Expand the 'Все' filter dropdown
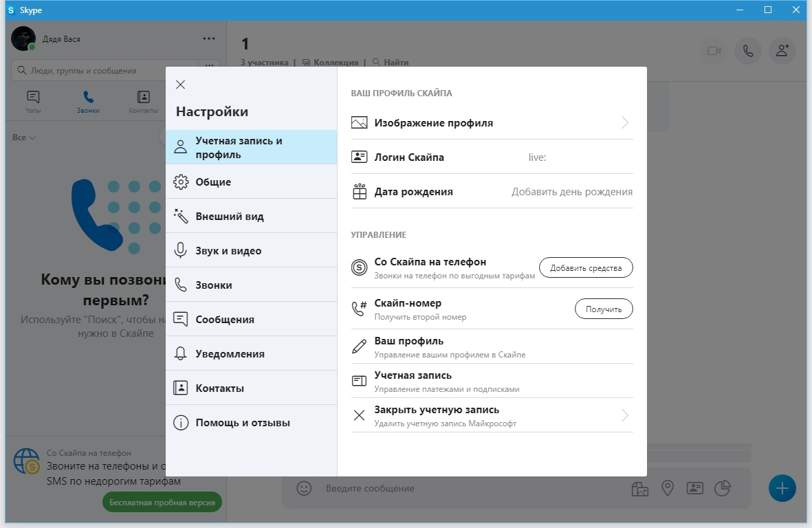The width and height of the screenshot is (812, 528). (x=24, y=137)
